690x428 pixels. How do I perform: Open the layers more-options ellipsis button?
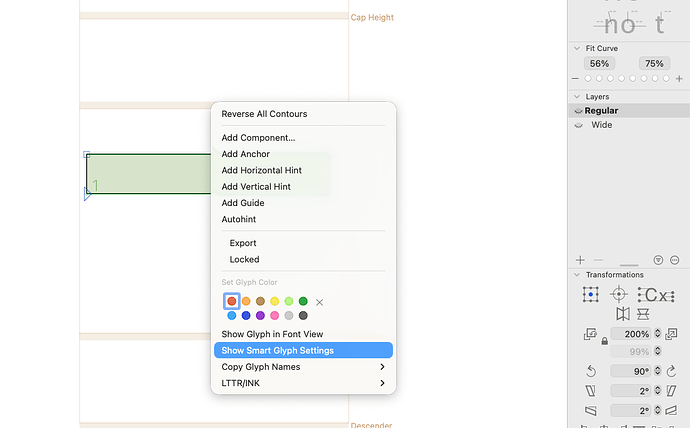click(674, 260)
